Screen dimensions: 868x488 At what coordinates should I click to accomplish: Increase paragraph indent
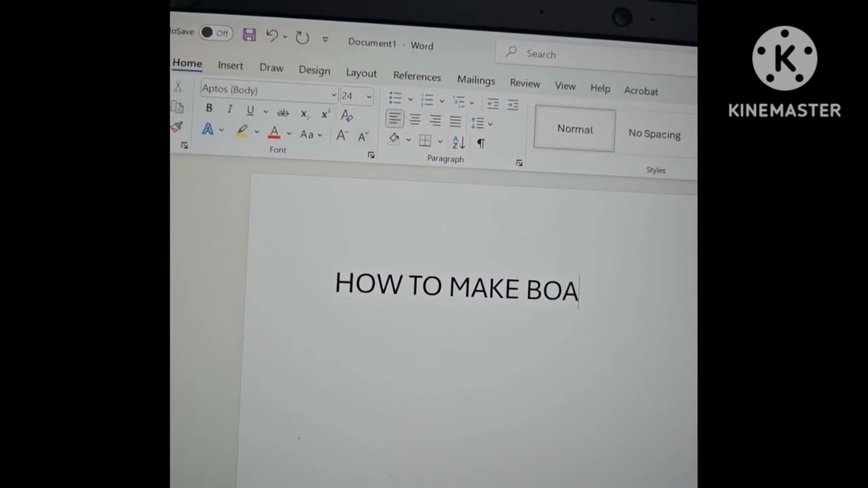[x=513, y=105]
